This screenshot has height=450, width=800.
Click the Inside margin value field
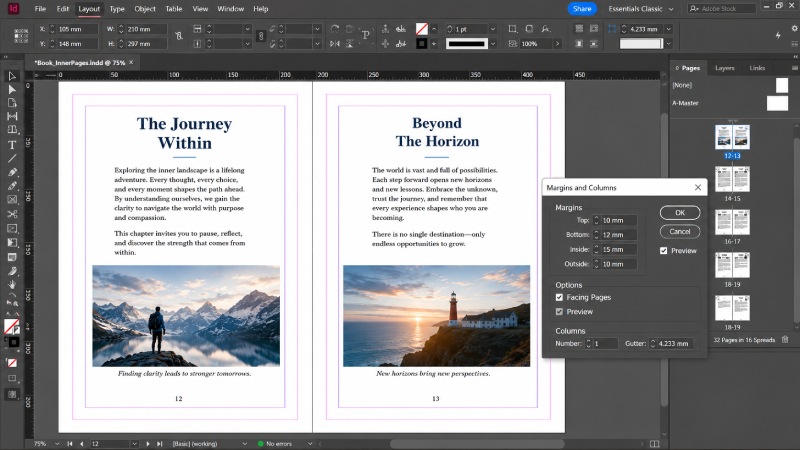click(x=619, y=249)
